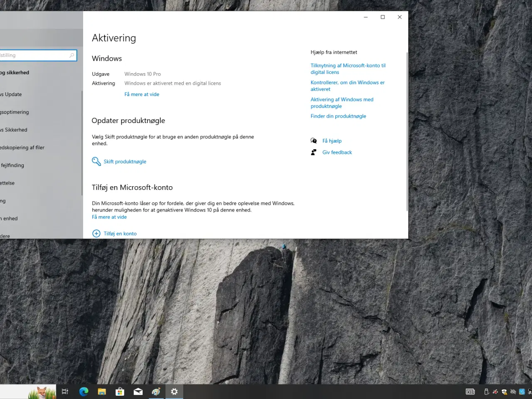Open the news widget icon in the tray
532x399 pixels.
coord(470,392)
